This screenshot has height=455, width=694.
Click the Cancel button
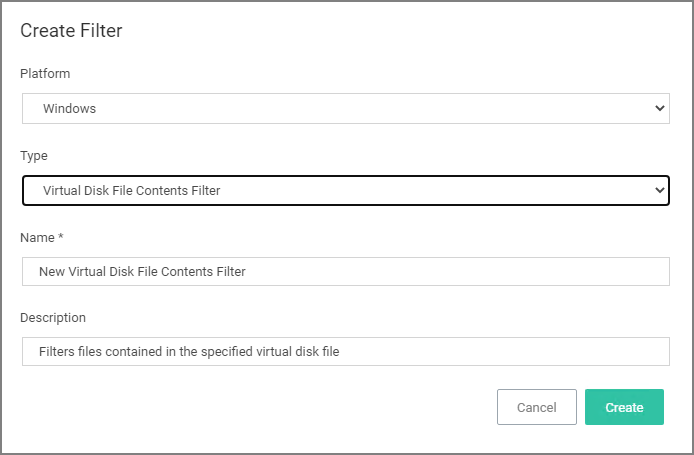click(536, 407)
